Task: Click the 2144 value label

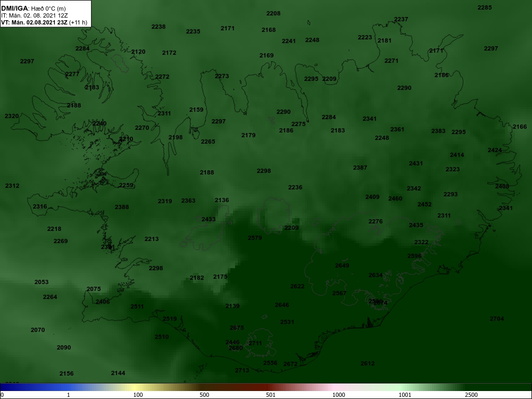Action: [x=118, y=373]
